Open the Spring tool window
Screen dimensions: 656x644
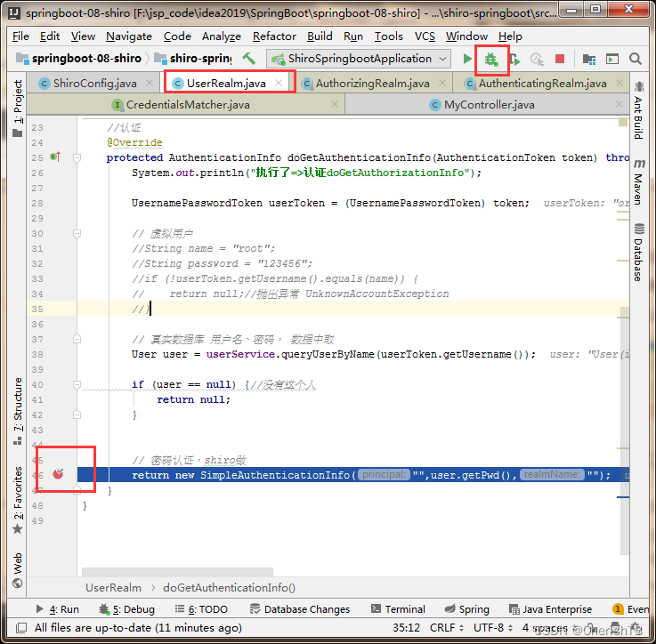click(x=466, y=609)
